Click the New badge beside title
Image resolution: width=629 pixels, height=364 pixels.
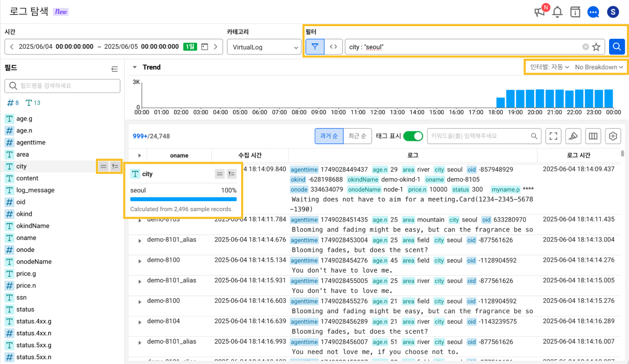pos(61,12)
